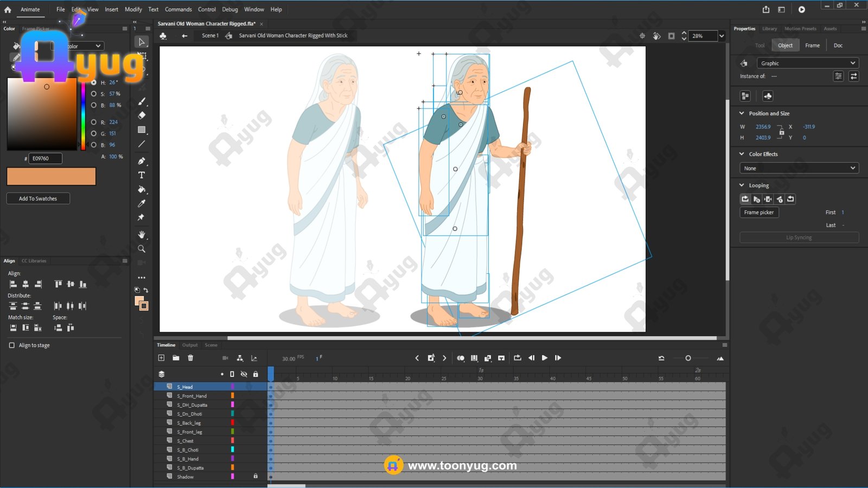This screenshot has height=488, width=868.
Task: Select the Eraser tool in toolbar
Action: pyautogui.click(x=142, y=115)
